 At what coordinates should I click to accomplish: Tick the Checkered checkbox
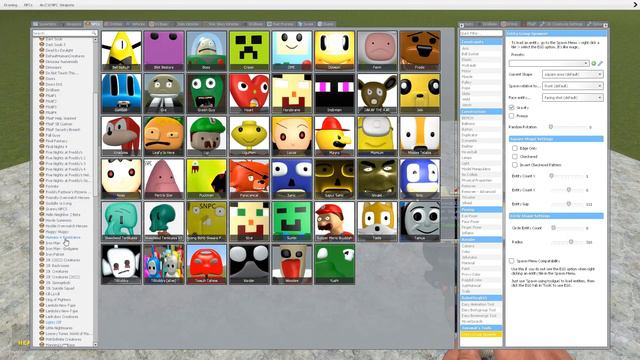point(515,156)
